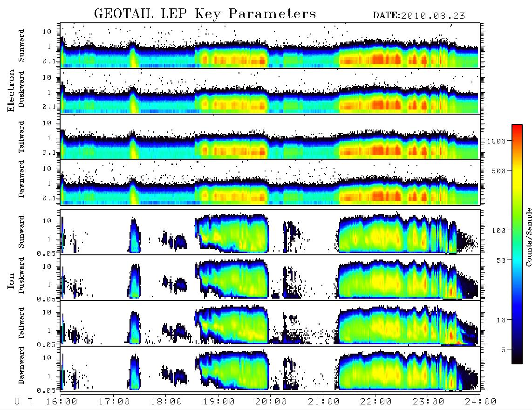Click the 0.05 tick of Ion Sunward axis
Image resolution: width=532 pixels, height=410 pixels.
[x=47, y=253]
